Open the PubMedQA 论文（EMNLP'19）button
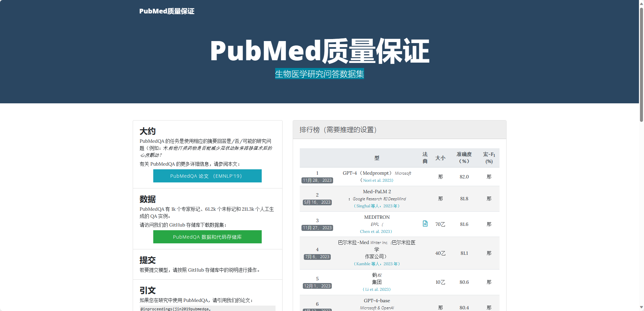 pos(207,176)
